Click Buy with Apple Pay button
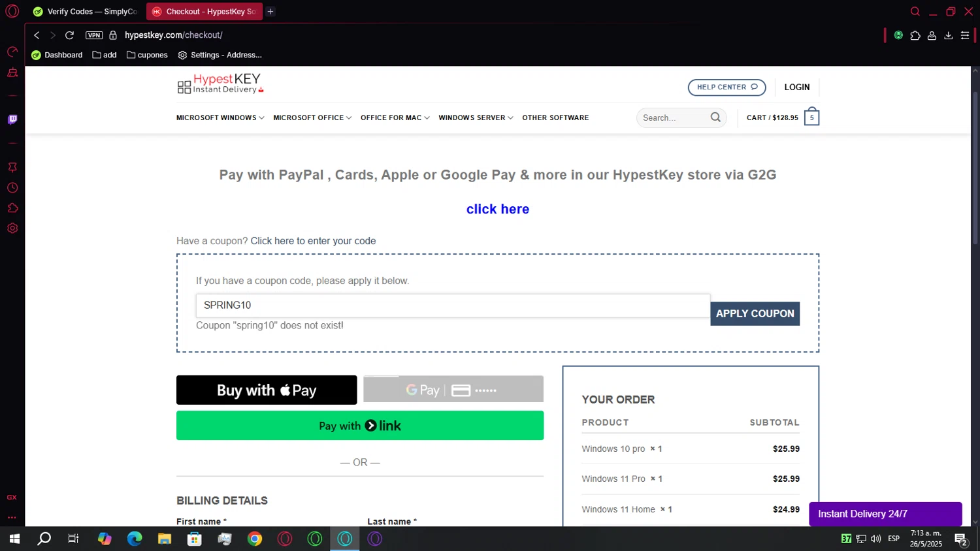This screenshot has height=551, width=980. click(x=267, y=390)
